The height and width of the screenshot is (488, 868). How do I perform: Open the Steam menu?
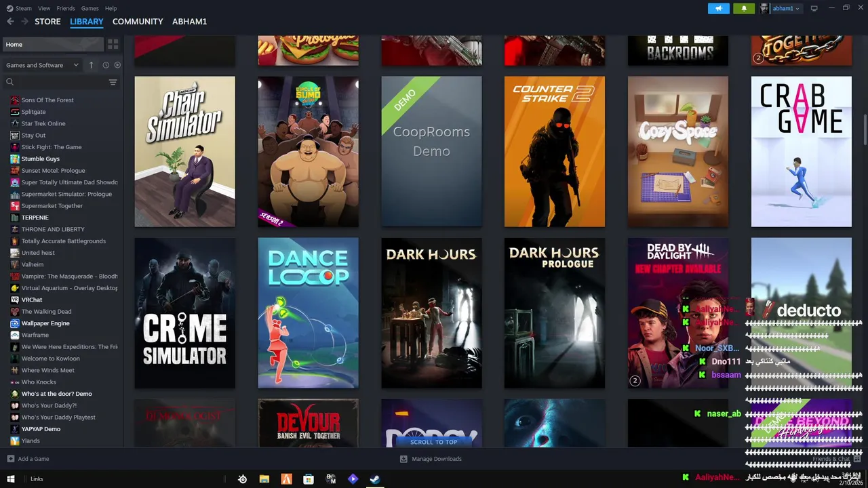click(x=20, y=8)
